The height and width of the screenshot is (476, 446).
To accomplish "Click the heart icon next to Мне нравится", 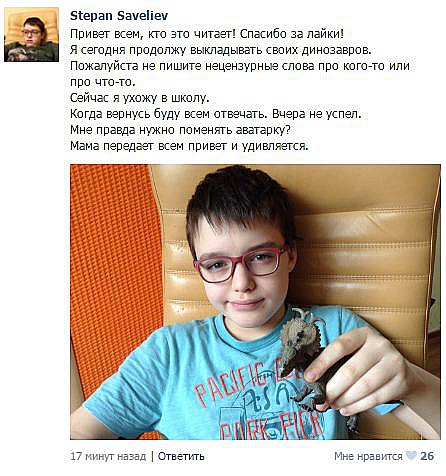I will (411, 456).
